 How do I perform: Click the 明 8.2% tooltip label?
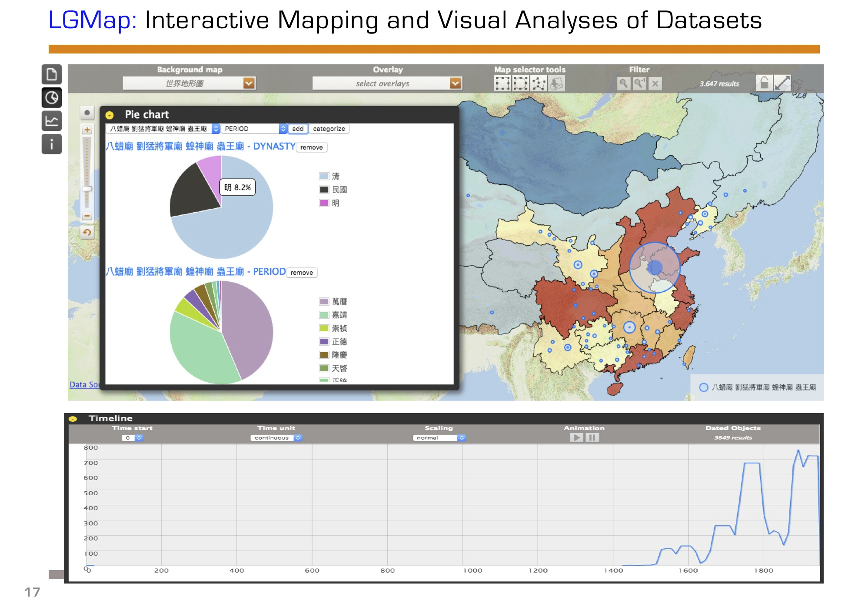tap(238, 187)
